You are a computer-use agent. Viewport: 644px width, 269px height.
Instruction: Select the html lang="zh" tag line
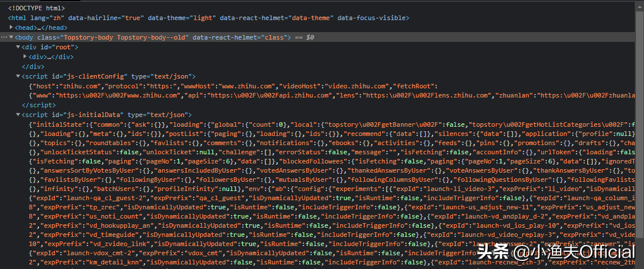(209, 18)
